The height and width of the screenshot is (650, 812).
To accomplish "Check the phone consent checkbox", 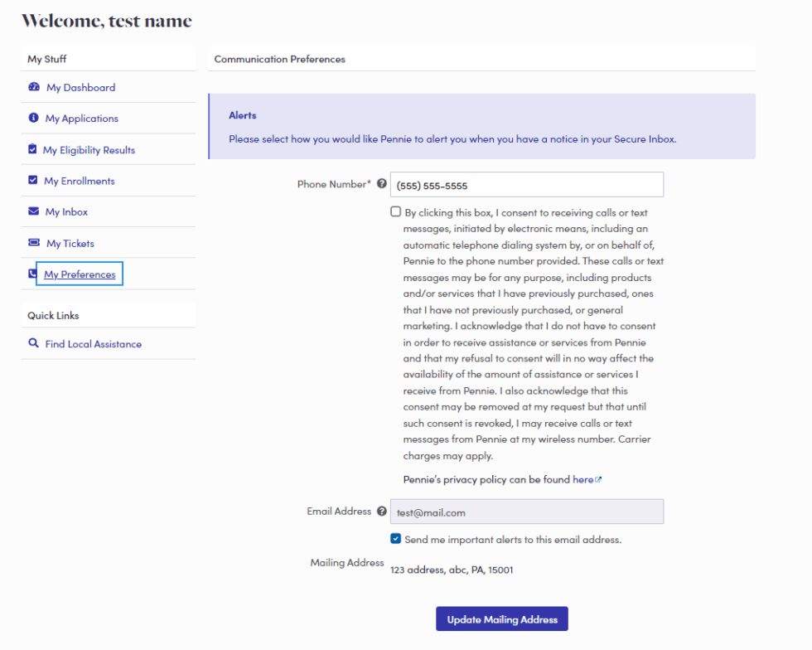I will click(396, 211).
